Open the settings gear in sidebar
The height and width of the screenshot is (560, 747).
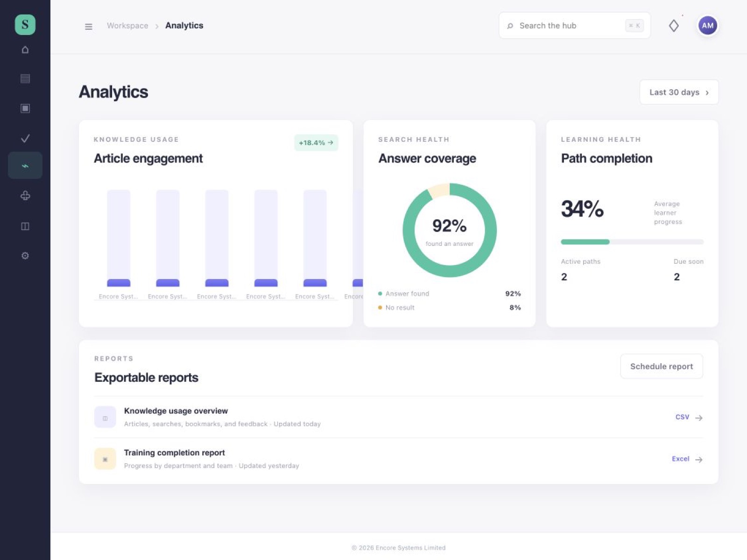point(25,256)
